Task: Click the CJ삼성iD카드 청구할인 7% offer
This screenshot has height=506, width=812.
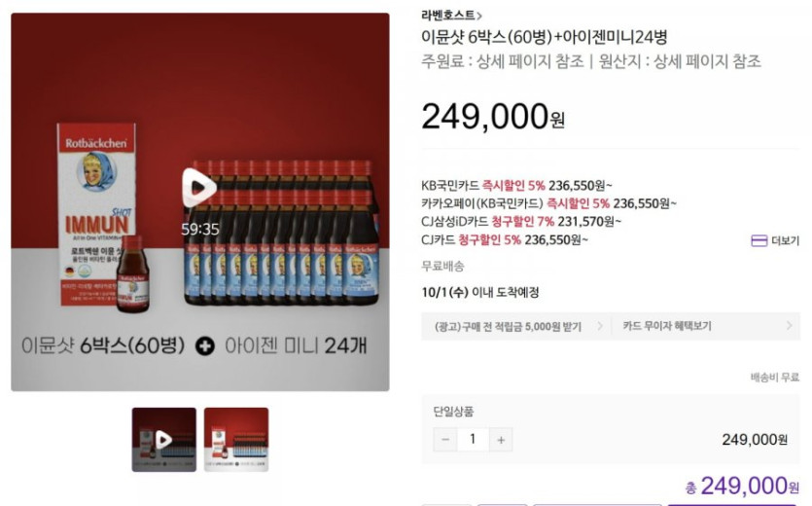Action: (x=521, y=222)
